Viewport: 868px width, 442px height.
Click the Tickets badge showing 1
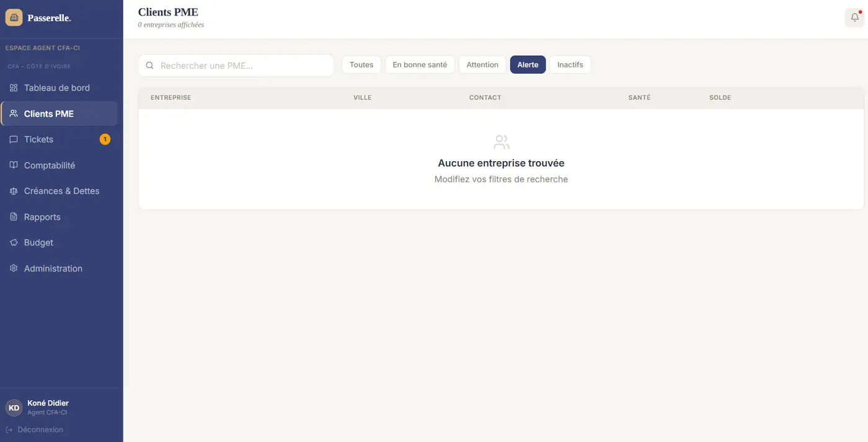(105, 139)
